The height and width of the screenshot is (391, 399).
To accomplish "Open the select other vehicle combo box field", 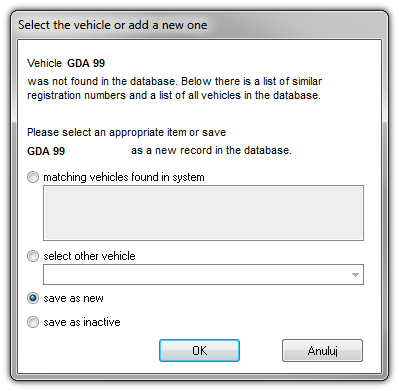I will (203, 275).
